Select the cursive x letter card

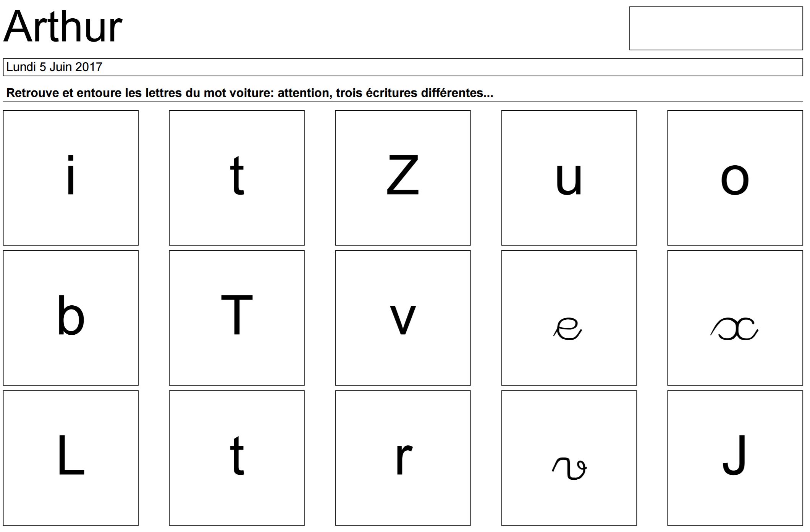735,318
